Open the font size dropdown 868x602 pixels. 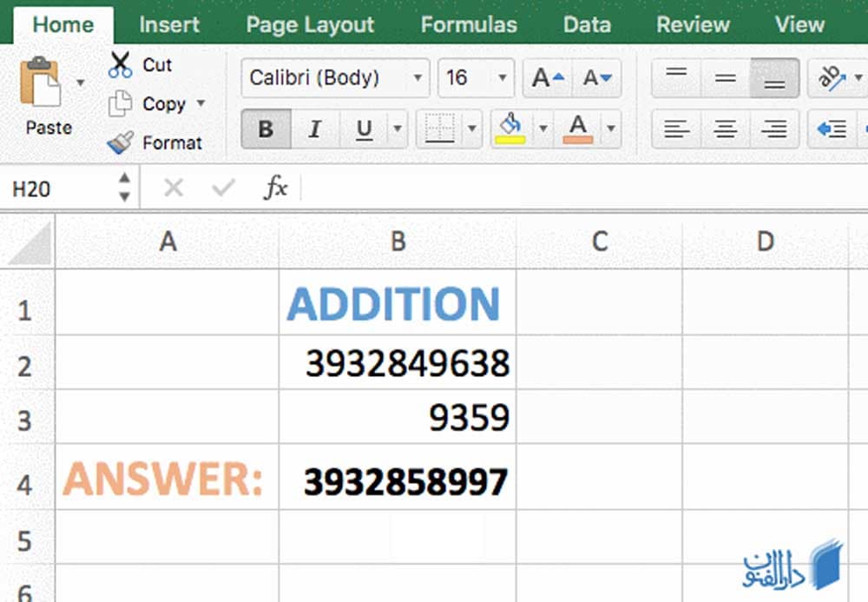pyautogui.click(x=502, y=78)
